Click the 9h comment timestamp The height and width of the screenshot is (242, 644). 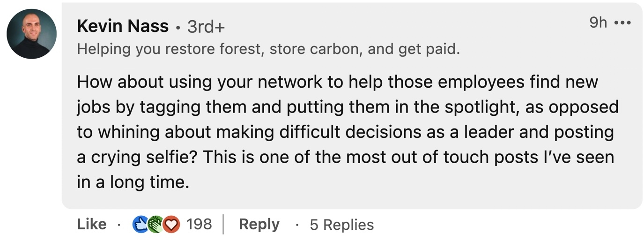[x=598, y=22]
